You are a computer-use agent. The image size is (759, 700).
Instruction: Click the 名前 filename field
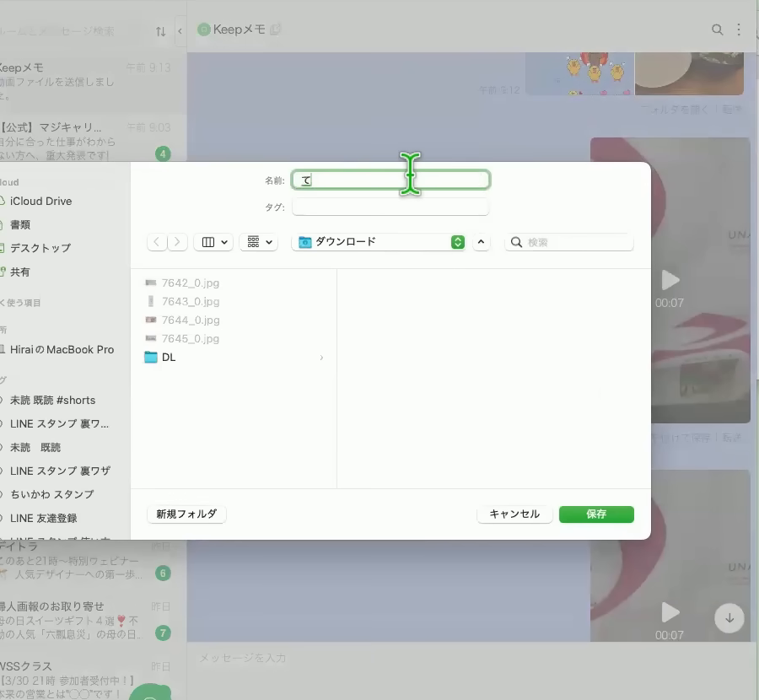390,180
